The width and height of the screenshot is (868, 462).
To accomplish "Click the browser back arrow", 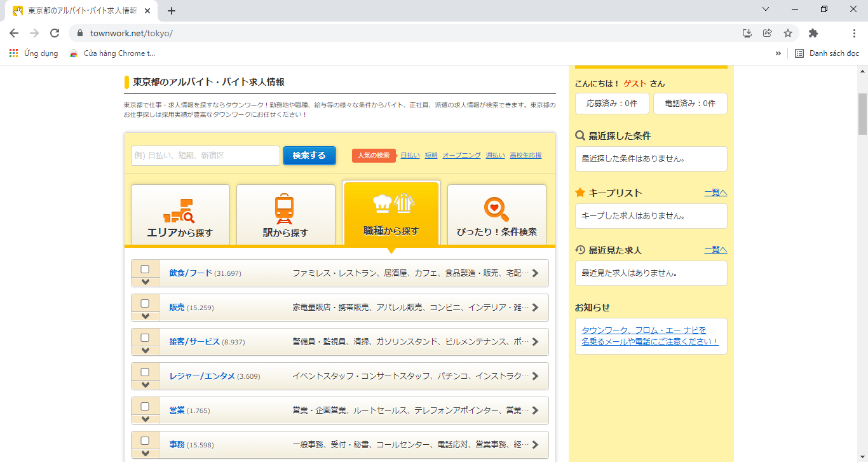I will tap(14, 33).
